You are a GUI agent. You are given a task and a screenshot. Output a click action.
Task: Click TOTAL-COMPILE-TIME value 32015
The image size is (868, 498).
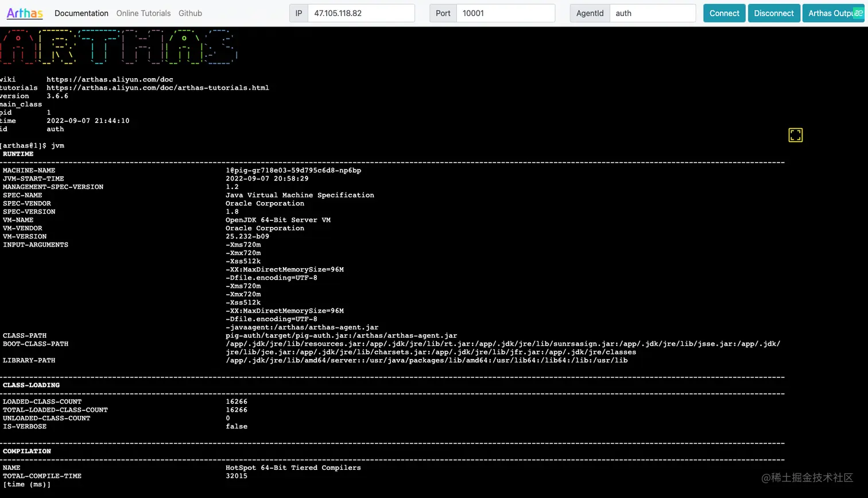point(237,476)
